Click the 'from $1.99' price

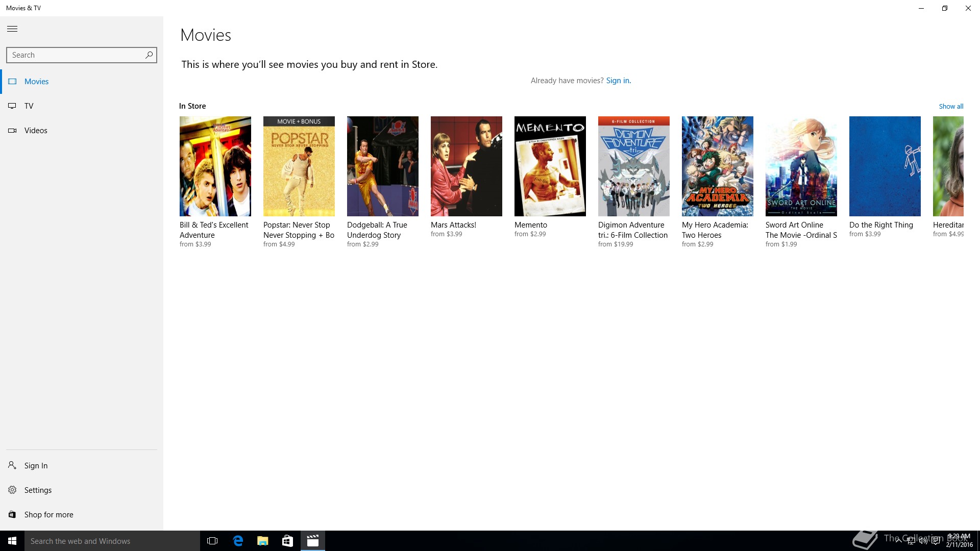[781, 244]
